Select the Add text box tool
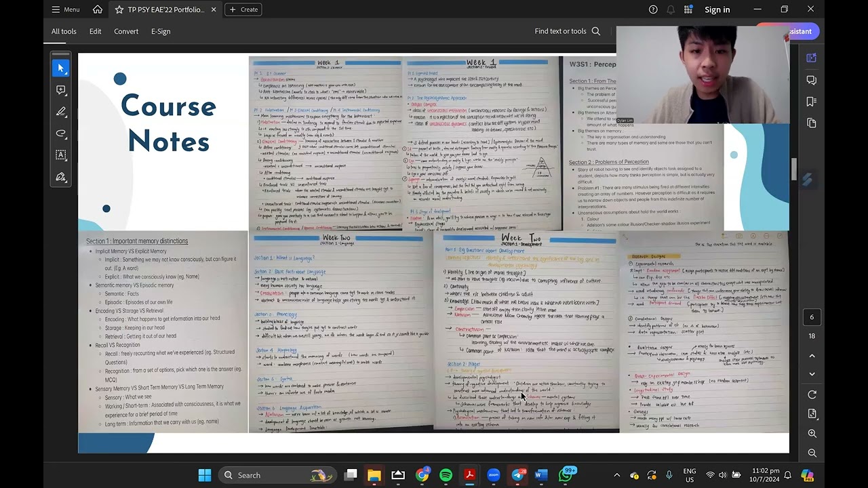This screenshot has height=488, width=868. tap(61, 155)
